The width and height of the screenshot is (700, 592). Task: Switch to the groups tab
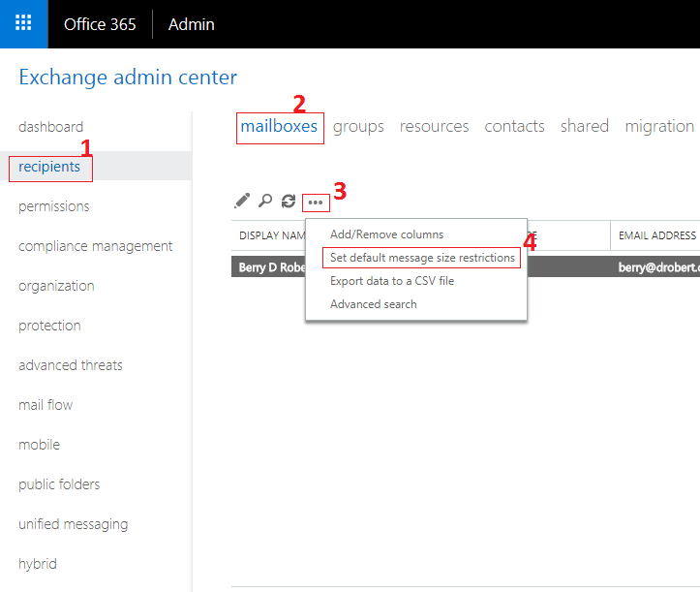coord(358,127)
